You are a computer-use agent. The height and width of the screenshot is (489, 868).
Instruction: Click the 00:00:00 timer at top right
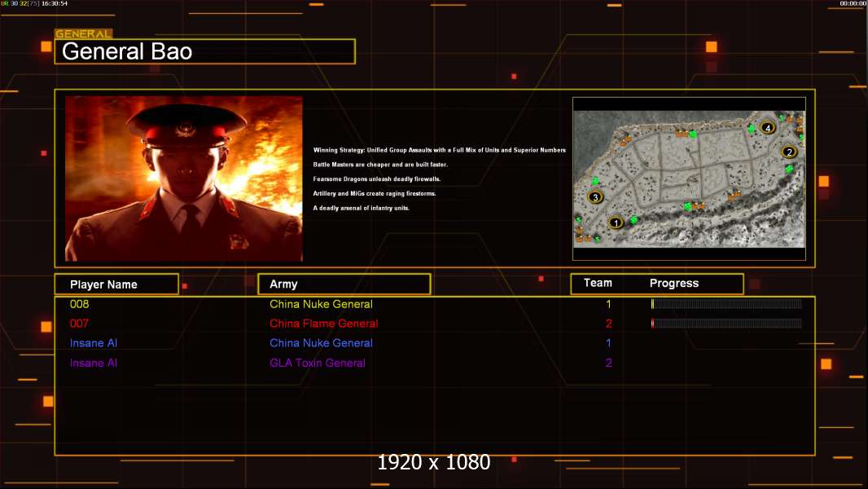853,3
